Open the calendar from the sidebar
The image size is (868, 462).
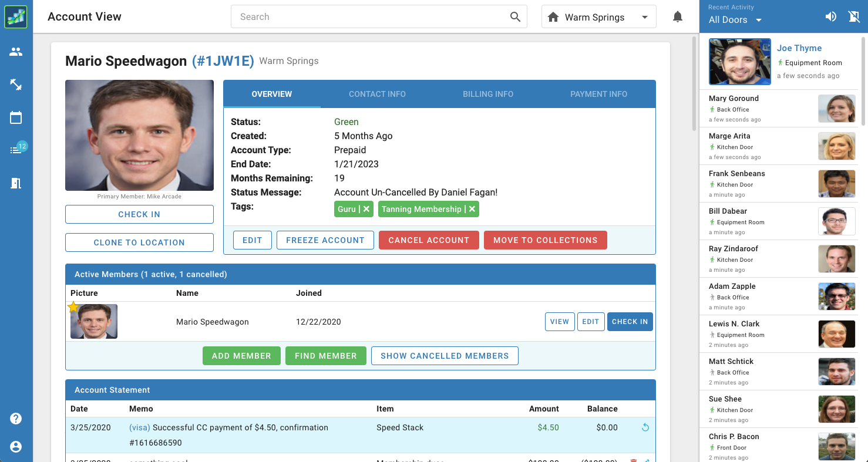point(16,117)
